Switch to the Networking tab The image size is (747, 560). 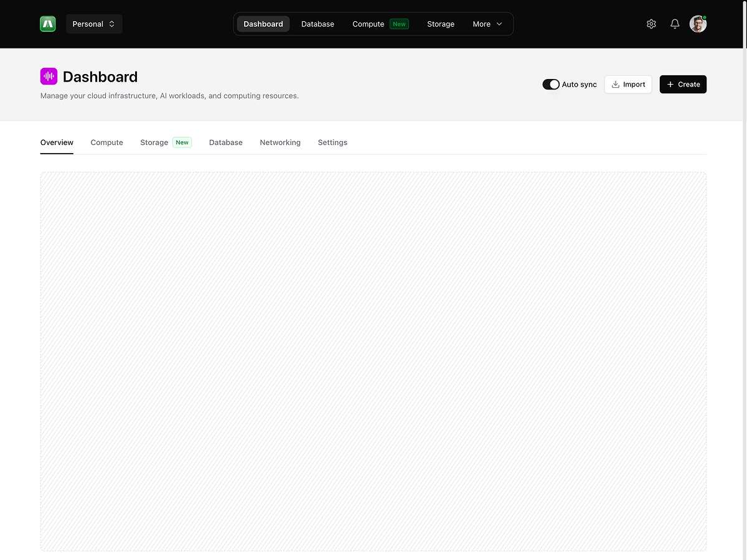(280, 142)
